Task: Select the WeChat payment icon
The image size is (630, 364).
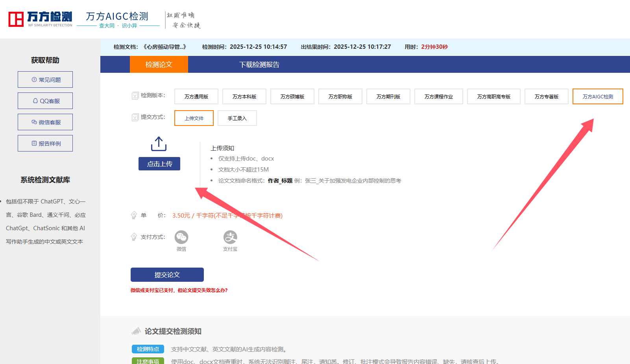Action: tap(181, 237)
